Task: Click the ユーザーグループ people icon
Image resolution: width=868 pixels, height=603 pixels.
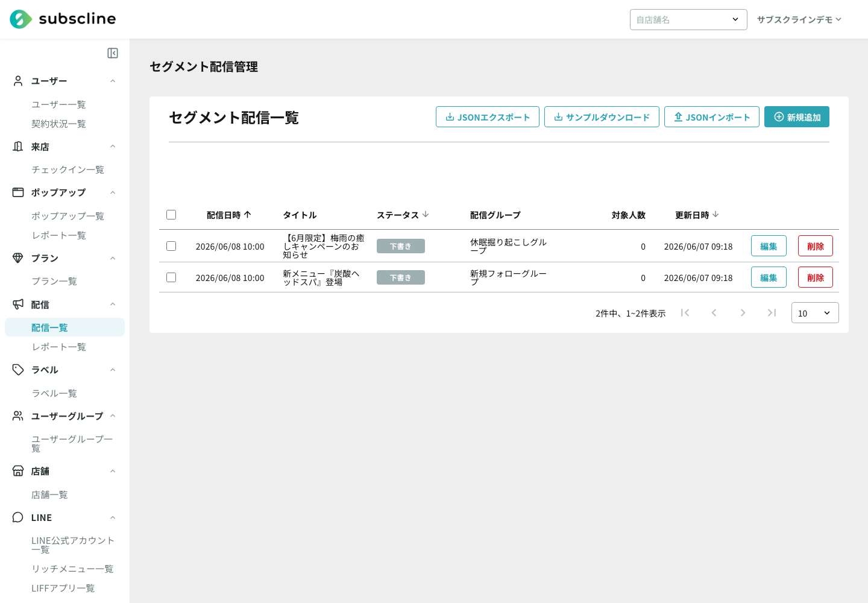Action: pyautogui.click(x=18, y=416)
